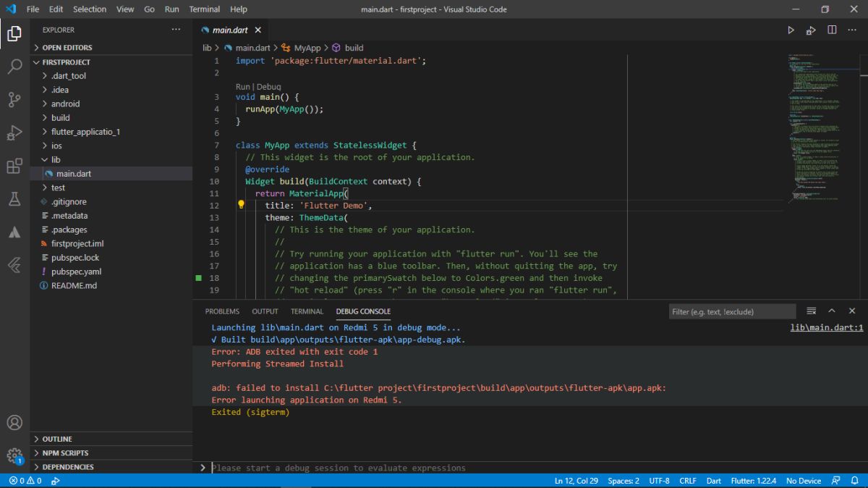The image size is (868, 488).
Task: Open Explorer Views and More Actions ellipsis
Action: pyautogui.click(x=176, y=30)
